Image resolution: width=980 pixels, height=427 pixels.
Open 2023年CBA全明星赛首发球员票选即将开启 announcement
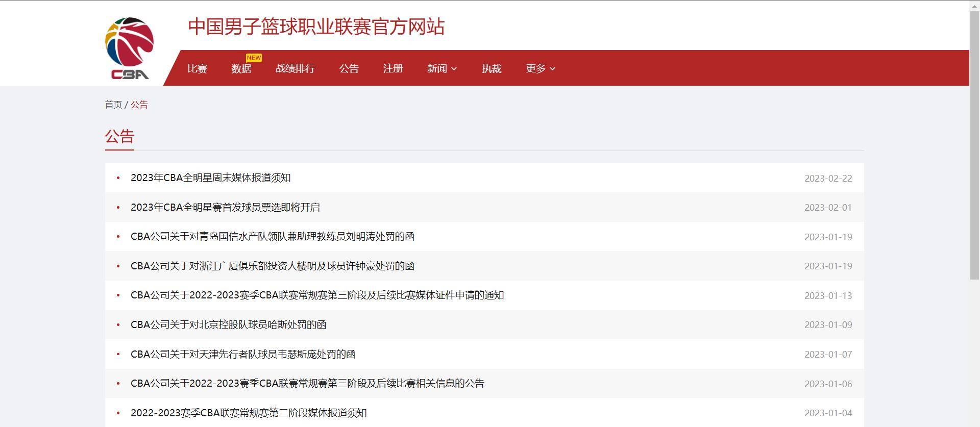pos(225,207)
